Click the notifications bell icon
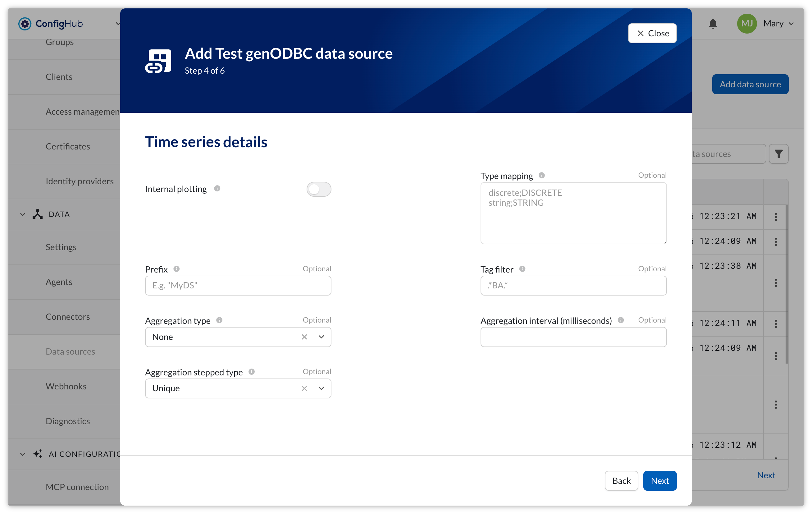This screenshot has width=812, height=514. (x=713, y=24)
